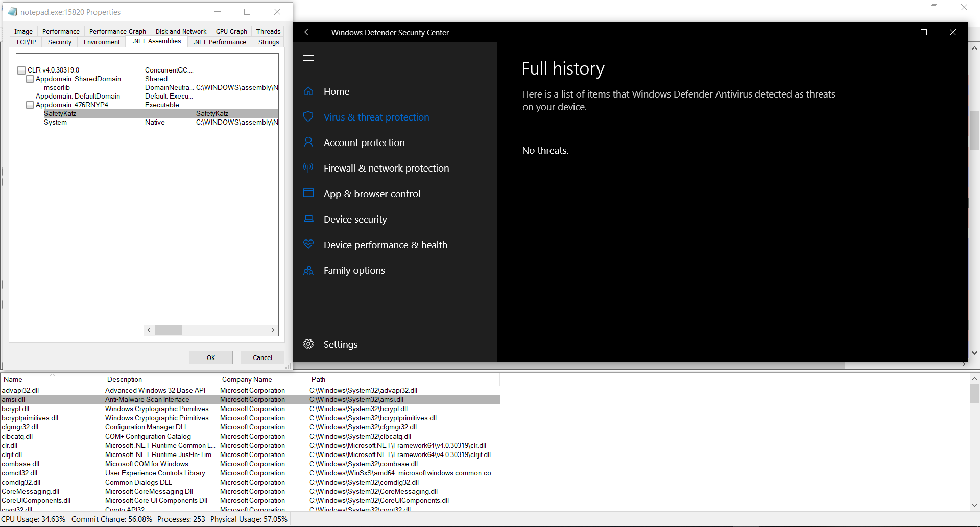The height and width of the screenshot is (527, 980).
Task: Switch to the Performance tab
Action: point(61,32)
